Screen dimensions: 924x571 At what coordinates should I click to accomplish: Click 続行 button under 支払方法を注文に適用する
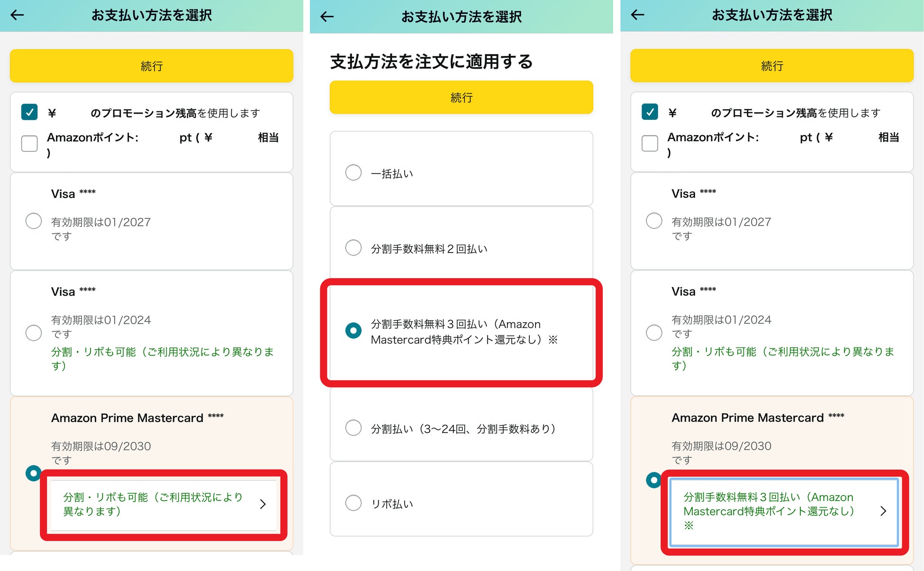coord(461,97)
